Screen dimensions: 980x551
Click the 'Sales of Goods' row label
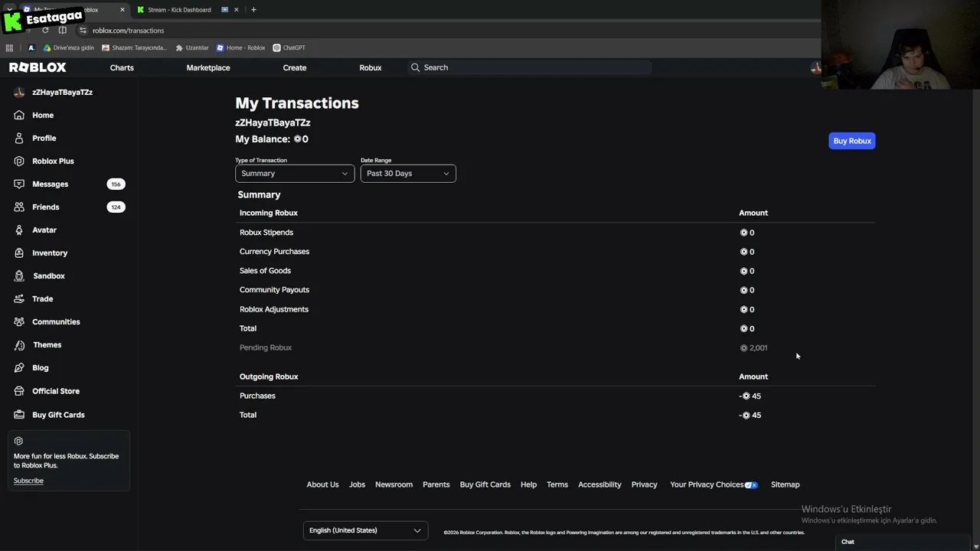pos(265,271)
